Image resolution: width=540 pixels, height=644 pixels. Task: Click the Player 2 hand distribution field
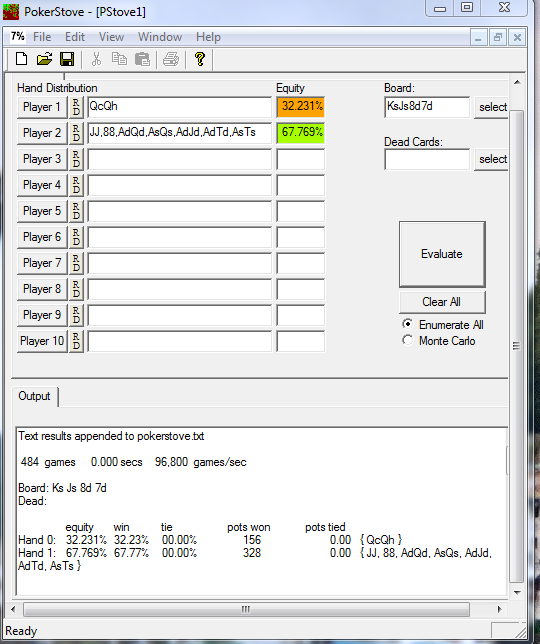coord(179,133)
